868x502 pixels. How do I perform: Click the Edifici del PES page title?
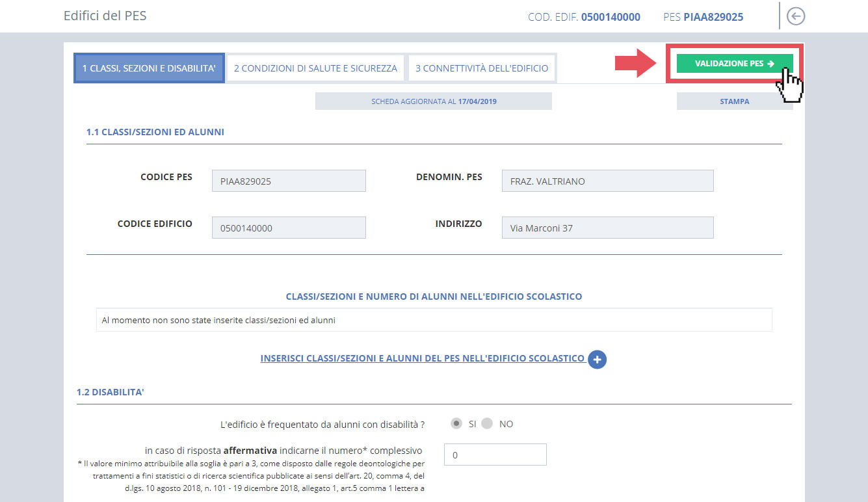coord(105,16)
